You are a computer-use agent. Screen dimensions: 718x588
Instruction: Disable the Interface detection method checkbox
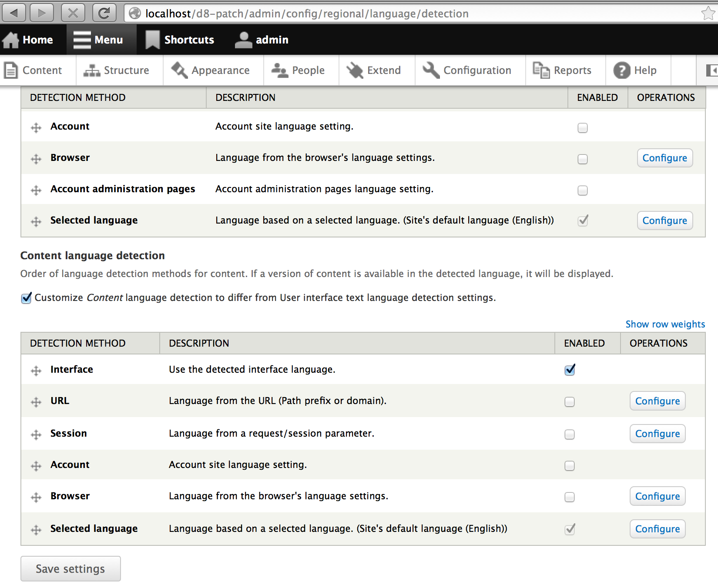tap(569, 370)
